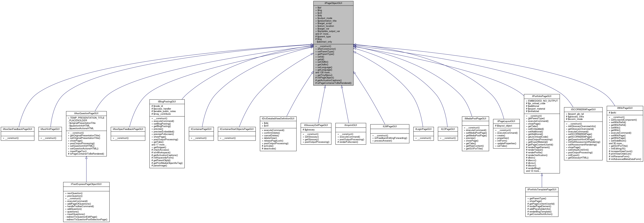Open the ilDclDetailedViewDefinitionGUI class node
Screen dimensions: 644x223
pos(278,134)
